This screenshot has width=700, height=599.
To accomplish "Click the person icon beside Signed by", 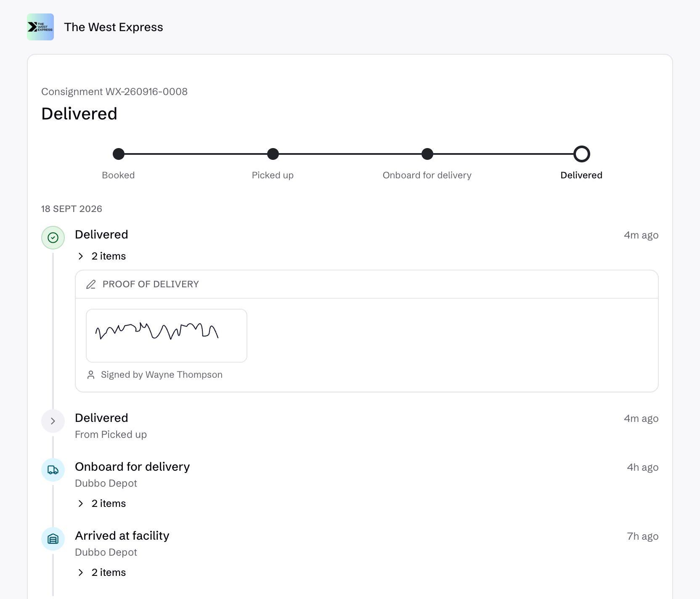I will 91,375.
